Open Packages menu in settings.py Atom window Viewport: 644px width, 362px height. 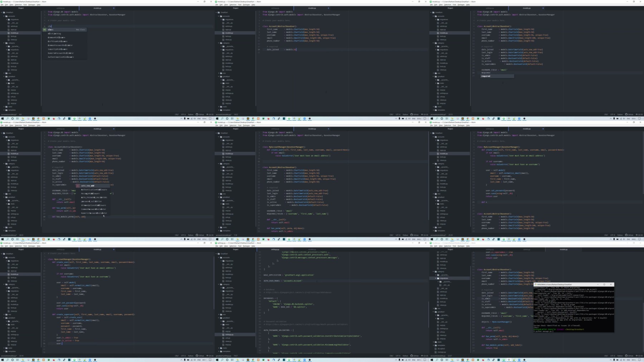coord(246,246)
